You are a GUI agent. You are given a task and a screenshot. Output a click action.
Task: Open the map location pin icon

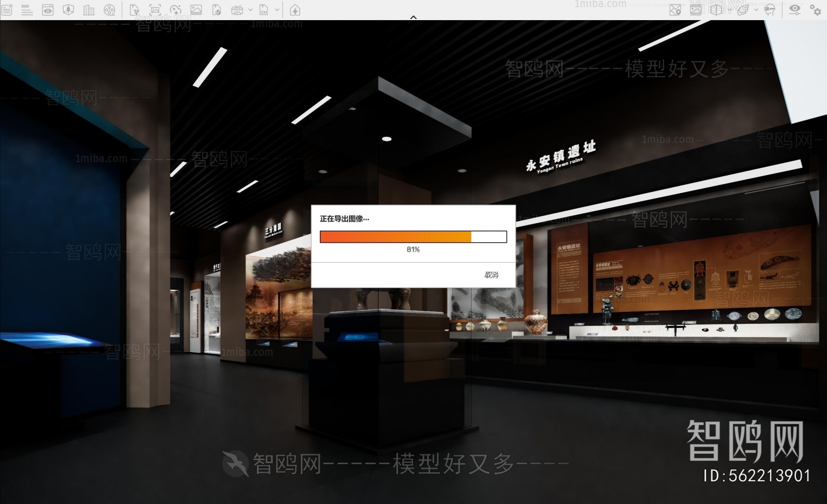[675, 10]
